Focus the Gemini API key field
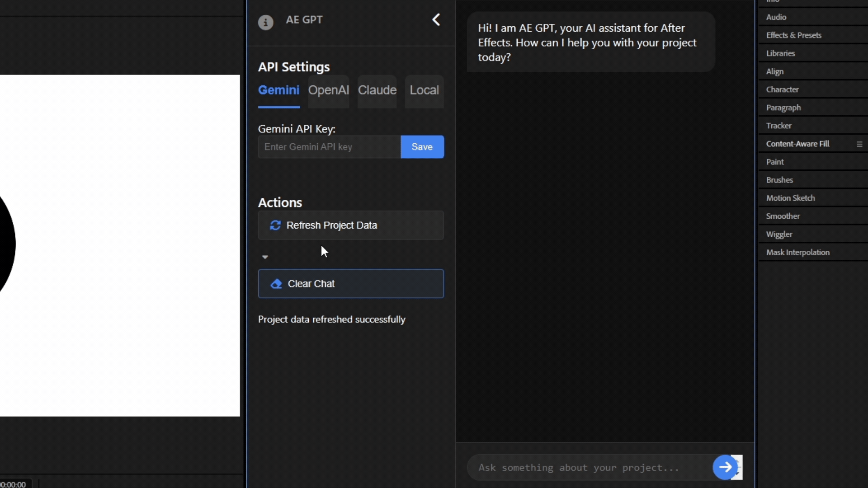Viewport: 868px width, 488px height. [329, 147]
